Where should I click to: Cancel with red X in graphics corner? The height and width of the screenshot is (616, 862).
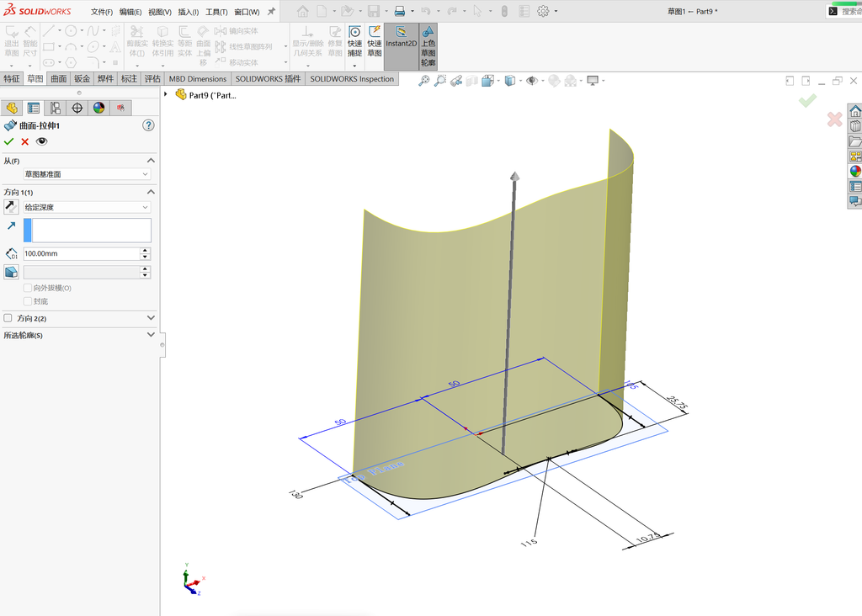[x=834, y=119]
